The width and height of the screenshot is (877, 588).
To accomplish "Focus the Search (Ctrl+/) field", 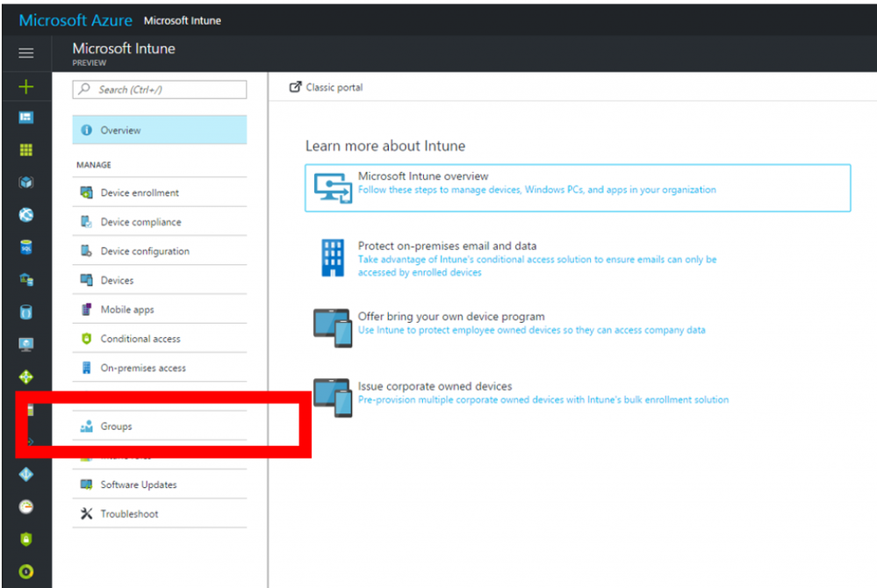I will point(160,90).
